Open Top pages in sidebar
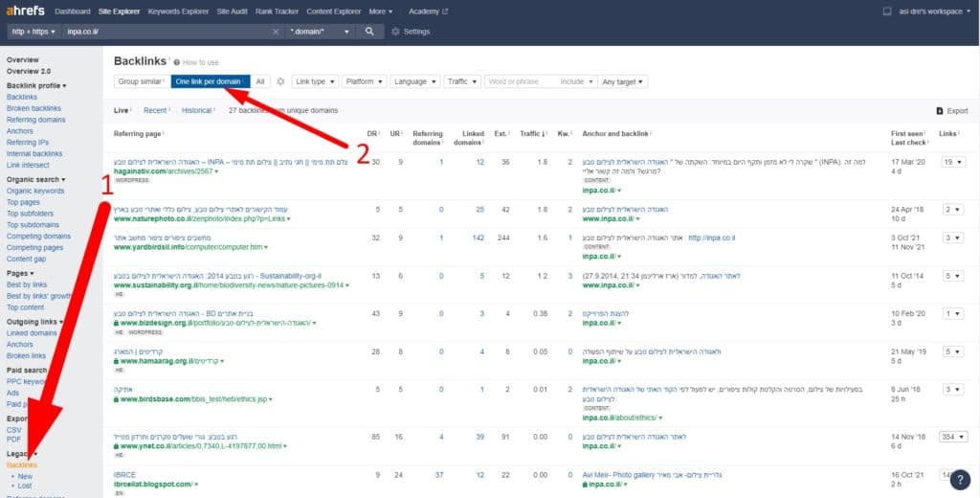 pos(23,202)
